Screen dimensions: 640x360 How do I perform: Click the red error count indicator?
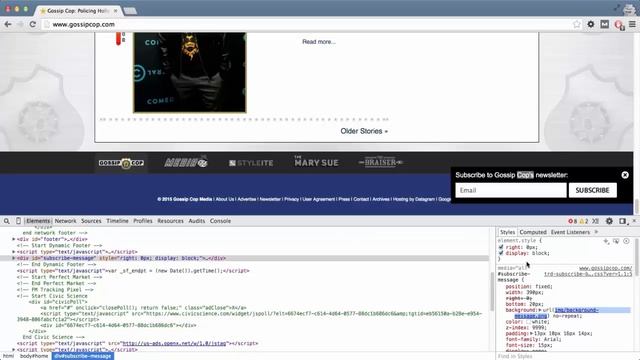[572, 221]
